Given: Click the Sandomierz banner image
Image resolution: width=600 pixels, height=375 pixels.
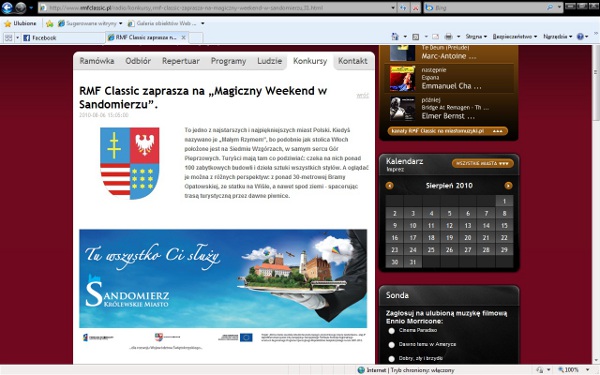Looking at the screenshot, I should point(223,279).
